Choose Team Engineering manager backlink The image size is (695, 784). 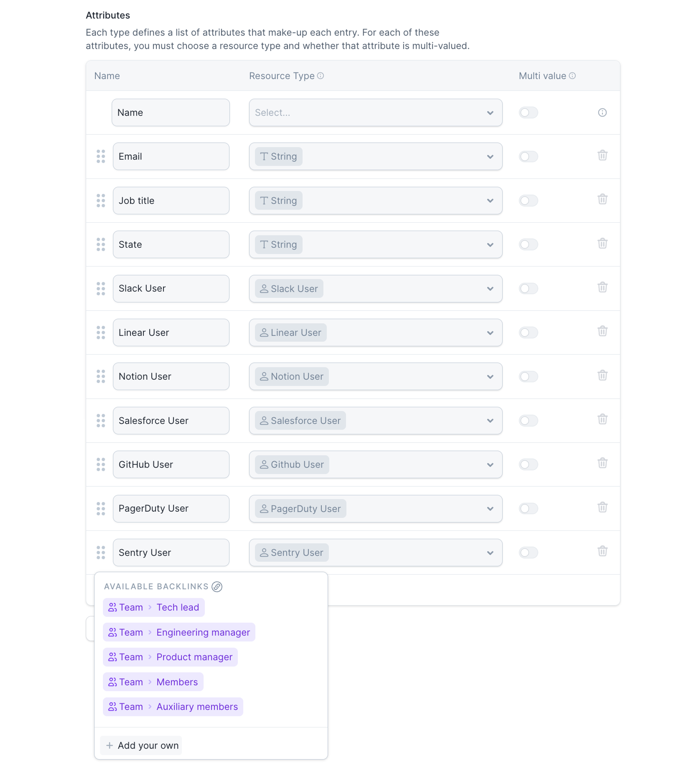(179, 632)
